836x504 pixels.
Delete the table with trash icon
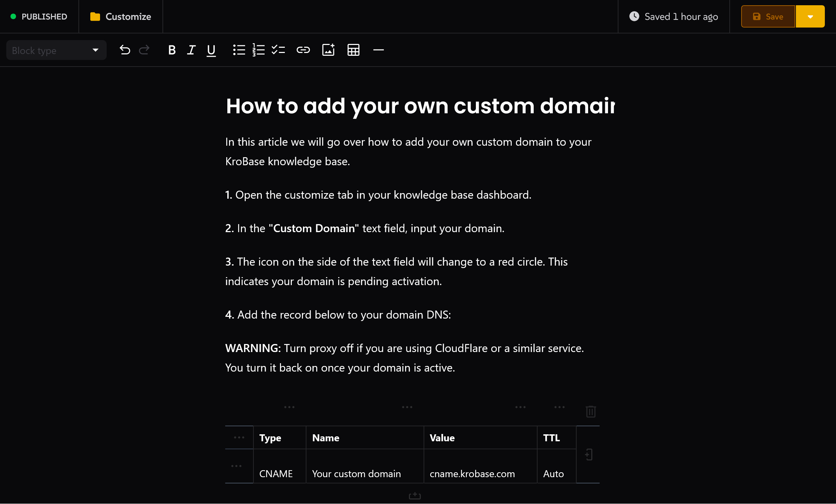[591, 412]
